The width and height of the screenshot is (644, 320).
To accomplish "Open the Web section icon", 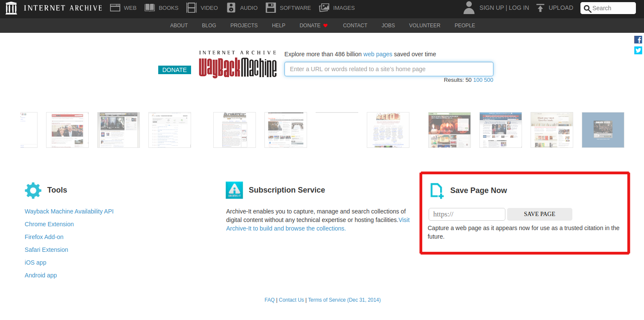I will coord(115,8).
